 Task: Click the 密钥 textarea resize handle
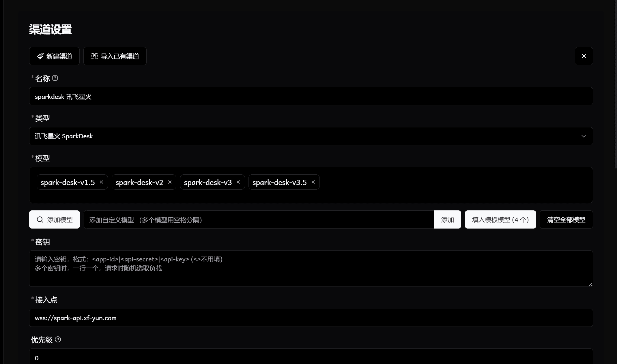(x=590, y=284)
